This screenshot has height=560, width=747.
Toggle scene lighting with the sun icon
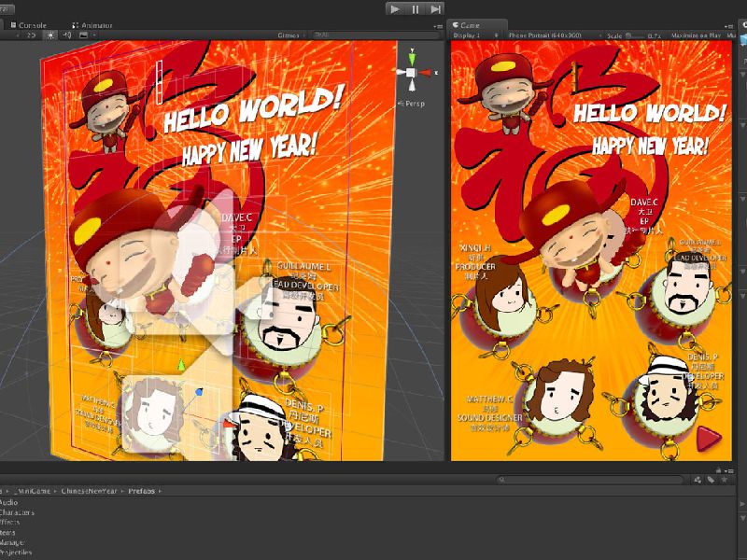51,35
